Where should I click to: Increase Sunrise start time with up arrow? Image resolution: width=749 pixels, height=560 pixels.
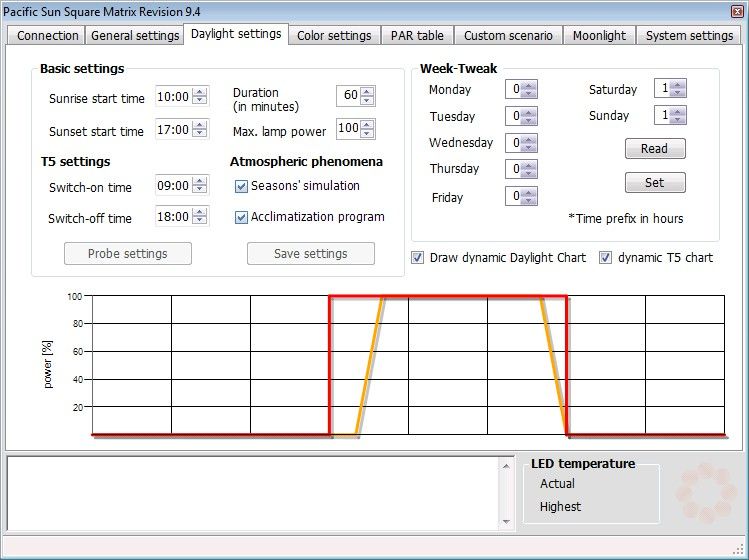pyautogui.click(x=200, y=92)
